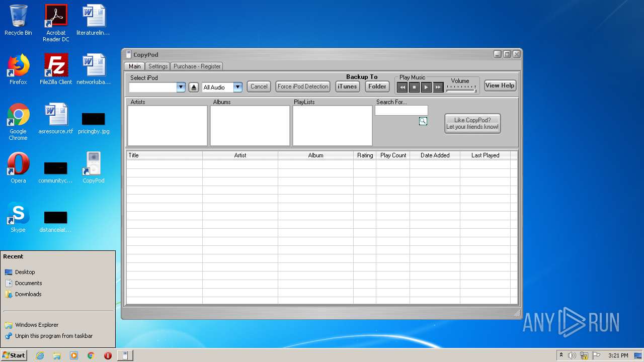Click the View Help button

tap(500, 85)
